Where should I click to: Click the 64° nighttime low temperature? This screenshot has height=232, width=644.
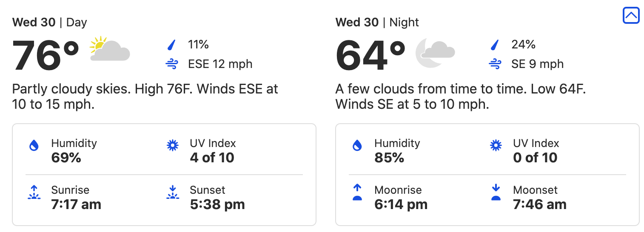370,56
